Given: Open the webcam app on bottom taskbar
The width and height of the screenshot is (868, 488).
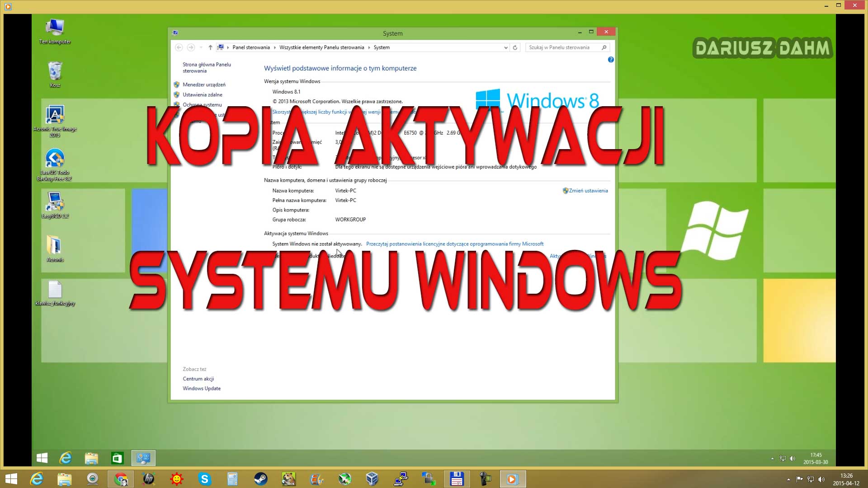Looking at the screenshot, I should (93, 479).
